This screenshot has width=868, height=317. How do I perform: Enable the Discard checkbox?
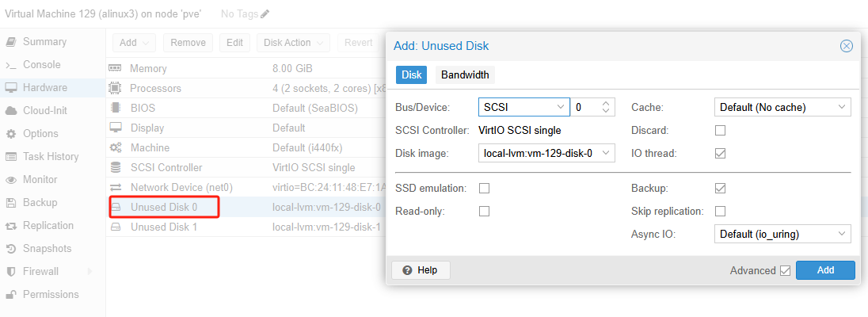coord(721,130)
